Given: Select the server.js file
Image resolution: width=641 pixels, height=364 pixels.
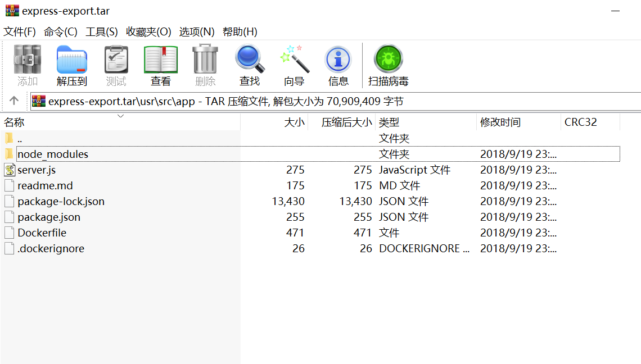Looking at the screenshot, I should coord(37,170).
